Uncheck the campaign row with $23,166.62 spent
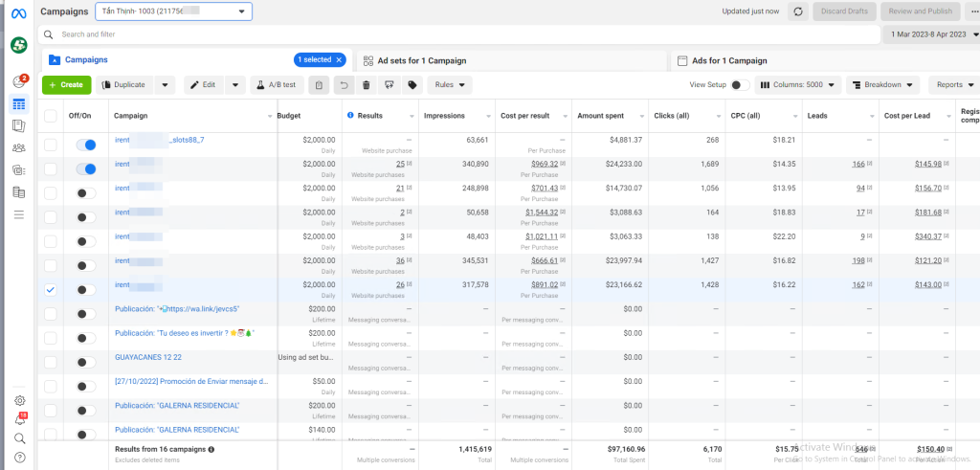980x470 pixels. (x=51, y=290)
